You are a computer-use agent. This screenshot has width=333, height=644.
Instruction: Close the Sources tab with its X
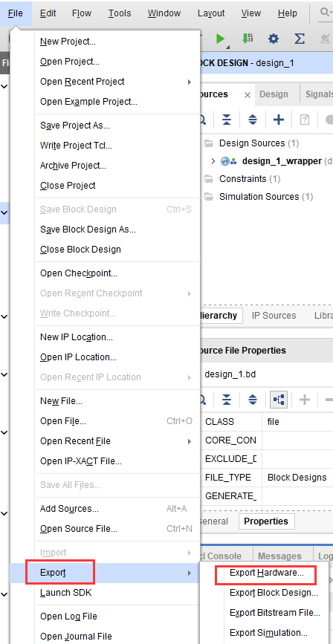click(x=248, y=95)
